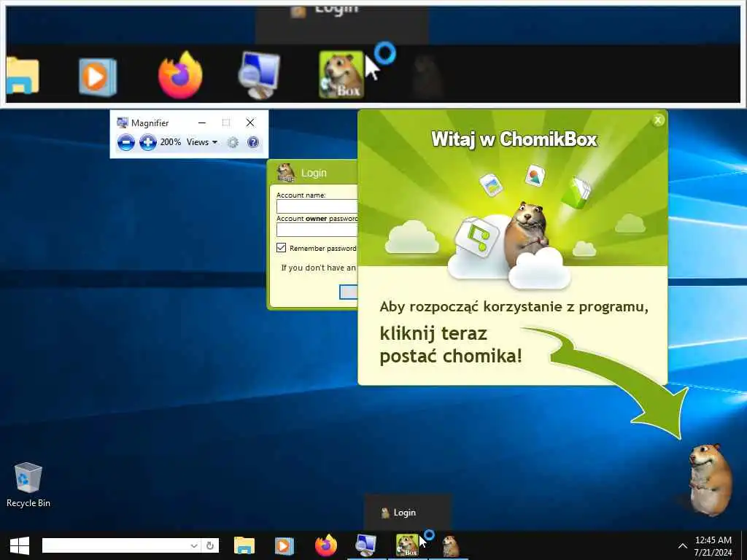Screen dimensions: 747x560
Task: Close the Witaj w ChomikBox welcome popup
Action: coord(658,120)
